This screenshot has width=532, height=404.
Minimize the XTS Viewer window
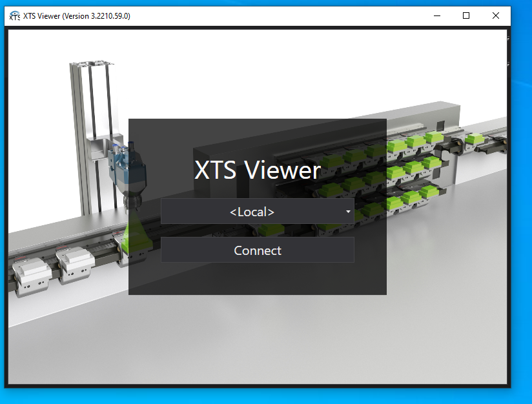pos(437,15)
